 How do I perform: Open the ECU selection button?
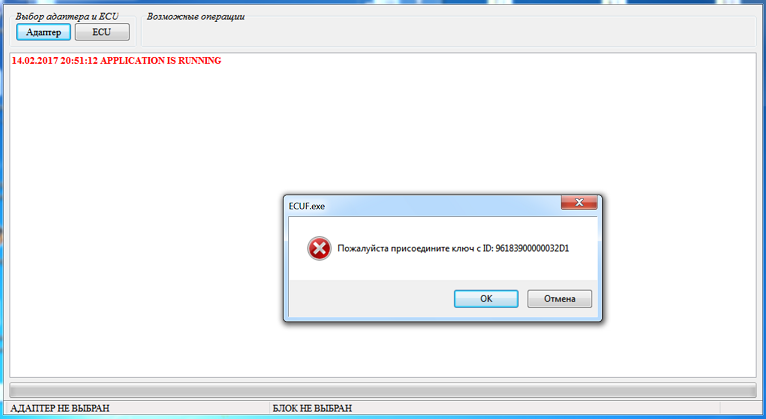[102, 32]
